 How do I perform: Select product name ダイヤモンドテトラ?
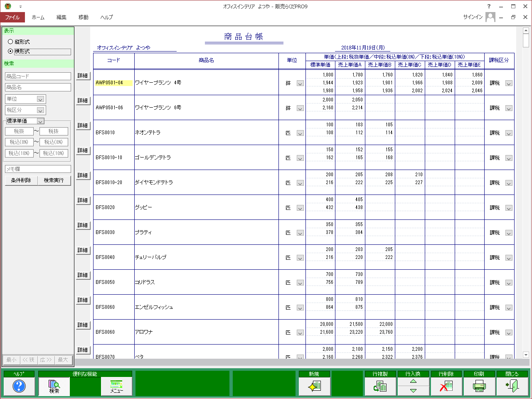click(154, 182)
